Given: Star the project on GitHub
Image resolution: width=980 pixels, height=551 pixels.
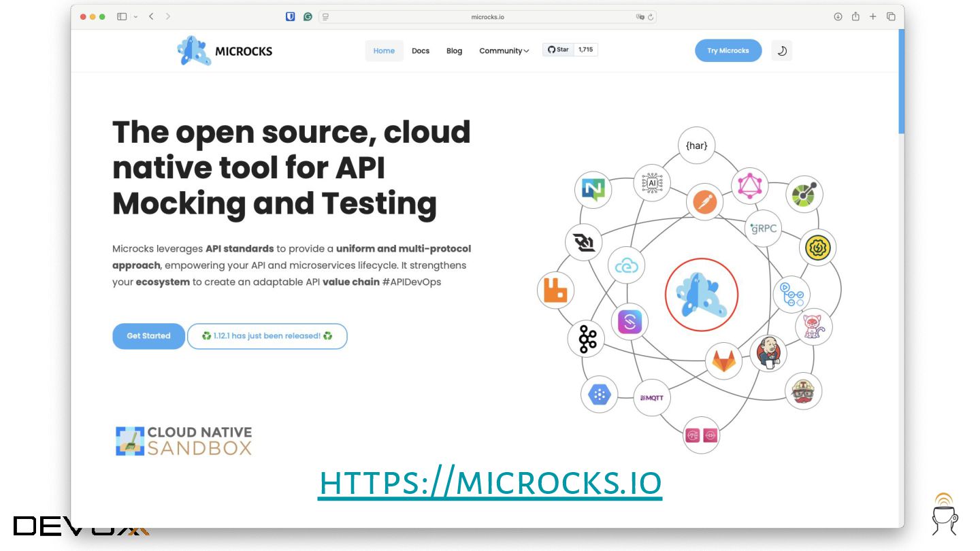Looking at the screenshot, I should pos(558,50).
